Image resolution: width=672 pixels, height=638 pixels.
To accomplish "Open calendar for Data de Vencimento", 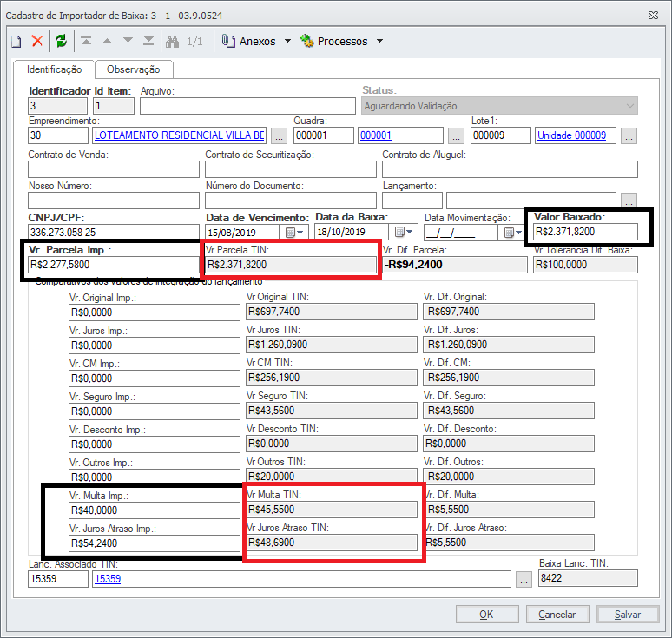I will (294, 233).
